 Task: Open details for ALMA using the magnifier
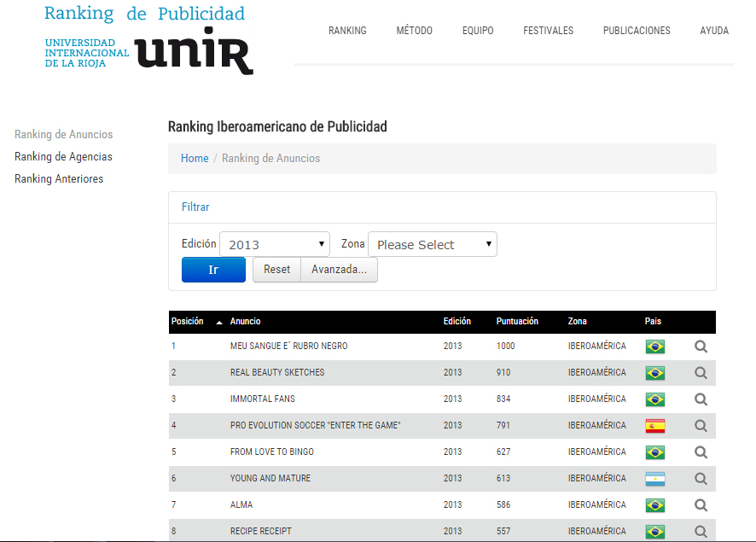(x=700, y=504)
